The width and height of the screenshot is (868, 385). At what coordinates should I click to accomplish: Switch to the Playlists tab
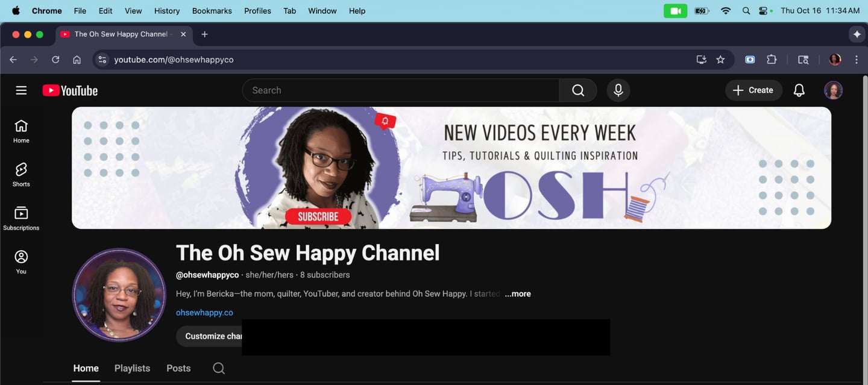pyautogui.click(x=132, y=368)
